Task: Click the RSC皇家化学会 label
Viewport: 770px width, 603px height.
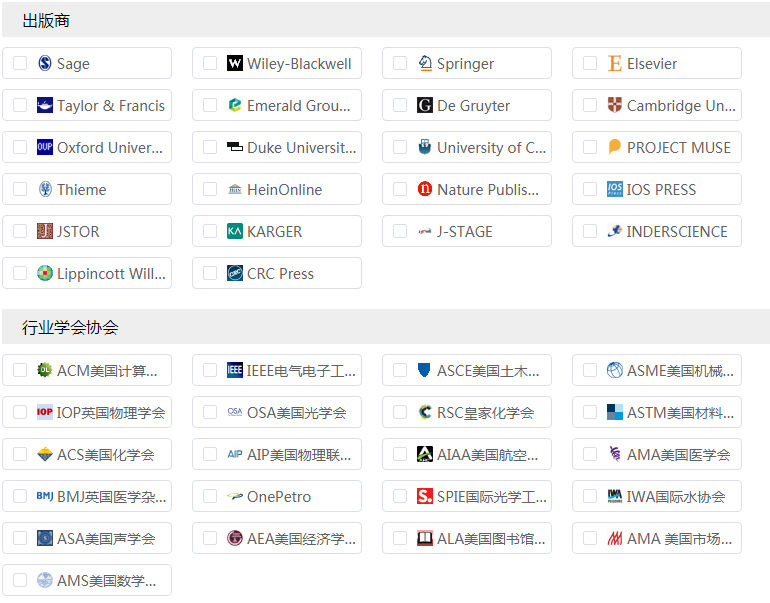Action: point(485,412)
